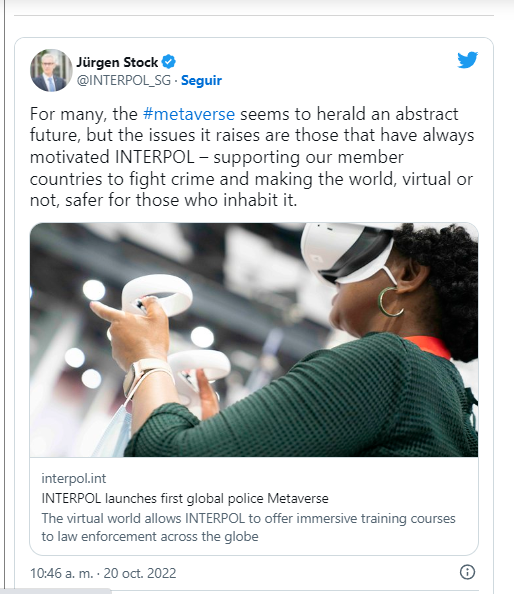Click the tweet text starting 'For many, the'

pos(252,157)
